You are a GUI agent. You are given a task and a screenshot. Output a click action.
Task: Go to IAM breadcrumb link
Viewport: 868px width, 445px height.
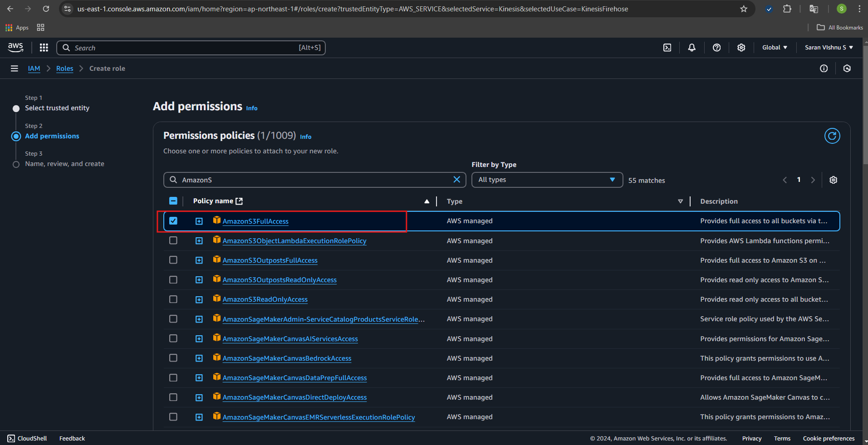tap(34, 68)
